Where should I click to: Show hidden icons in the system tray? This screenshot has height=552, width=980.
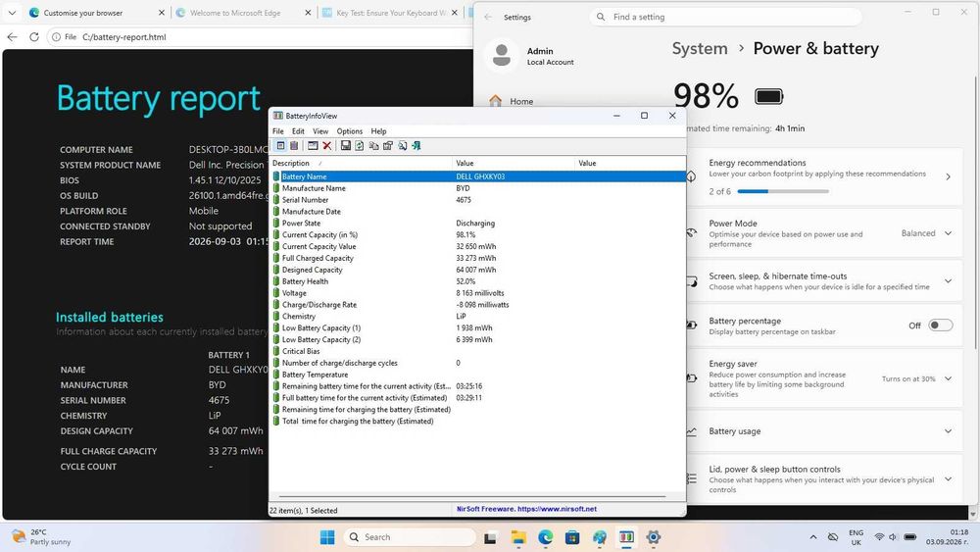[813, 537]
